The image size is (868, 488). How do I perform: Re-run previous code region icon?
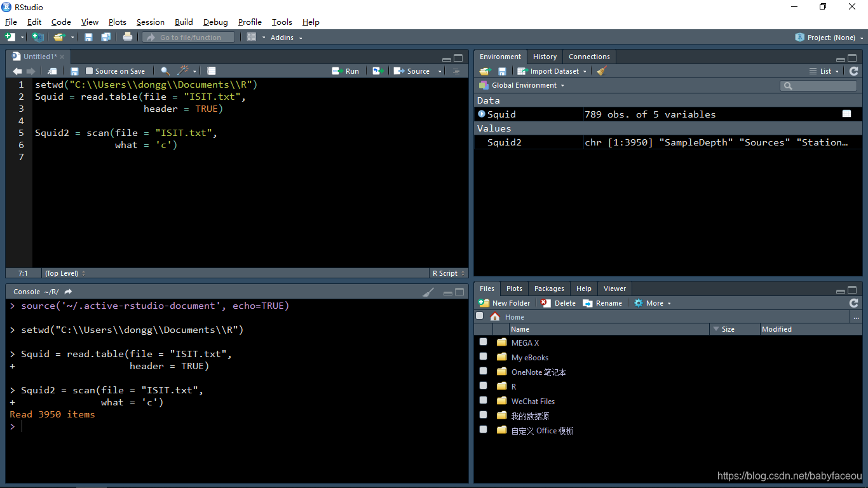coord(378,71)
